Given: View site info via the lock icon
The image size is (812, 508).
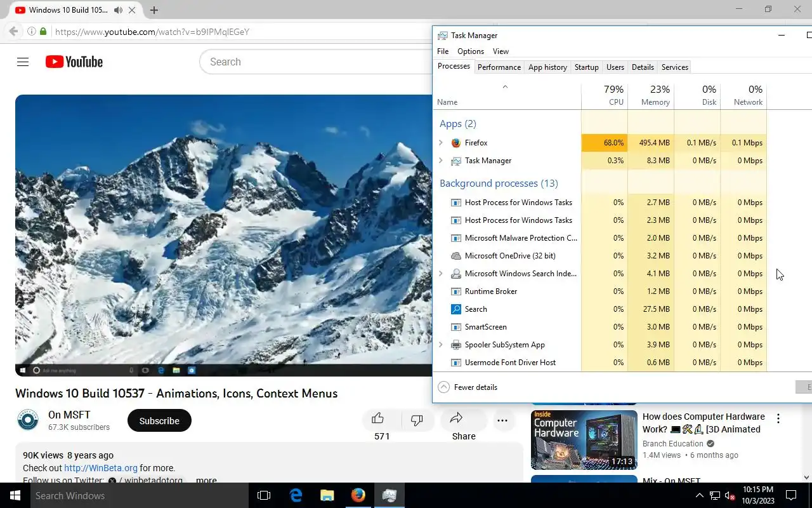Looking at the screenshot, I should (x=43, y=31).
